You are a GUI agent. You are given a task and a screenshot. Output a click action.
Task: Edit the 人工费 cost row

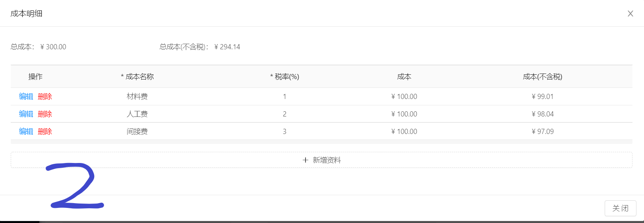coord(26,114)
